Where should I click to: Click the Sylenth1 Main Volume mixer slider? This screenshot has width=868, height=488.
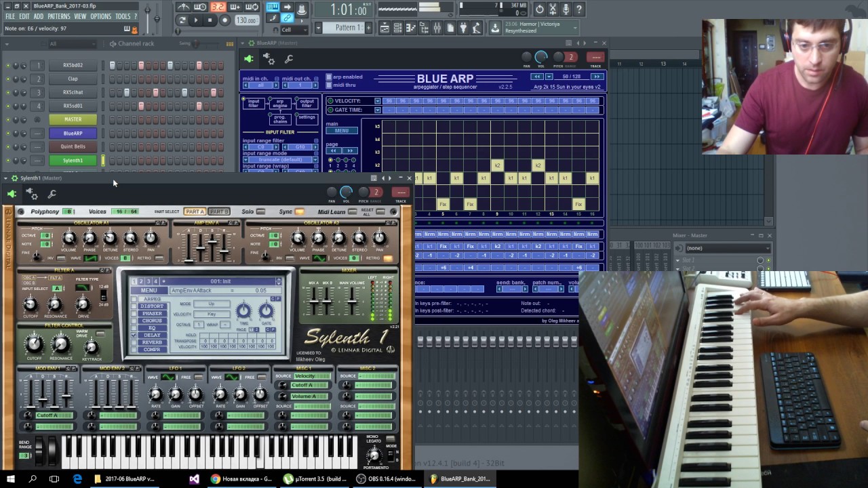(x=351, y=301)
